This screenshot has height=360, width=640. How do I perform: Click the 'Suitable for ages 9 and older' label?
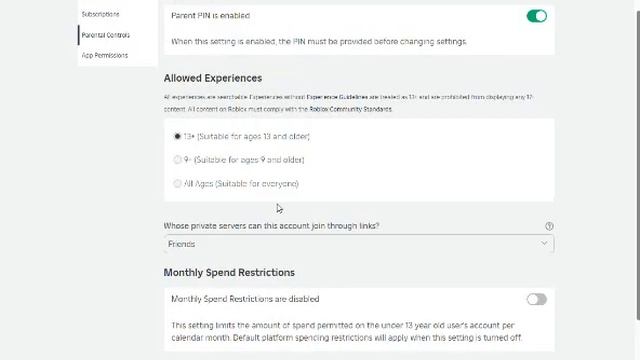click(249, 160)
